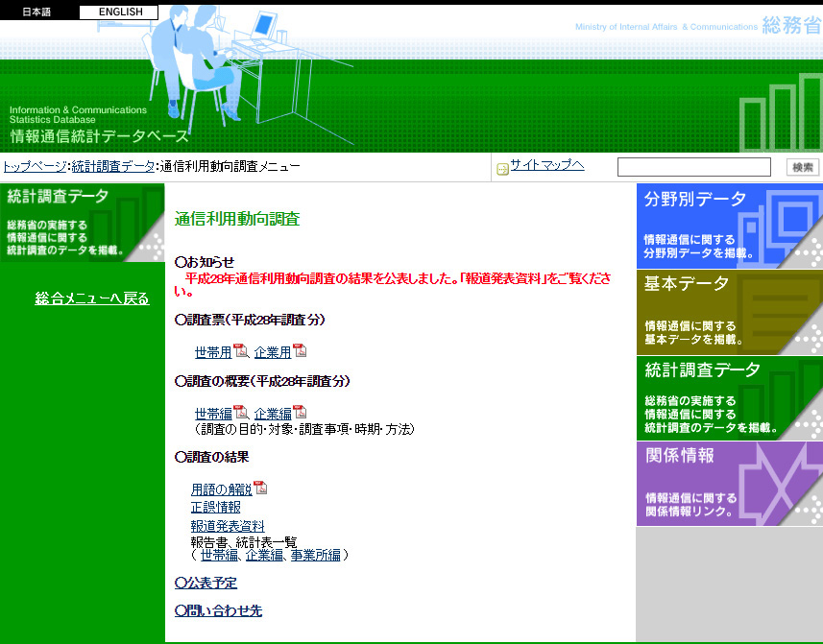Open the 関係情報 purple banner
This screenshot has width=823, height=644.
pos(730,484)
